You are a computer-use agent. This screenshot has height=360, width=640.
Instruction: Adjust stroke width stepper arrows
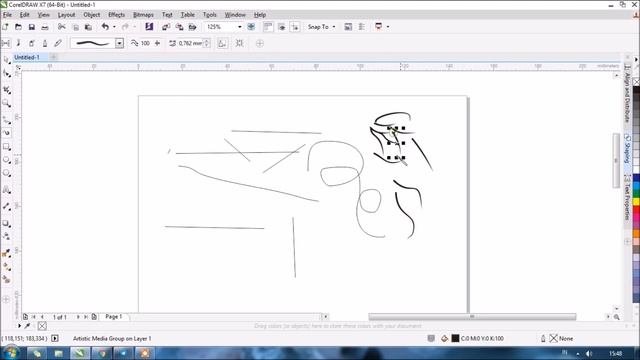point(207,43)
